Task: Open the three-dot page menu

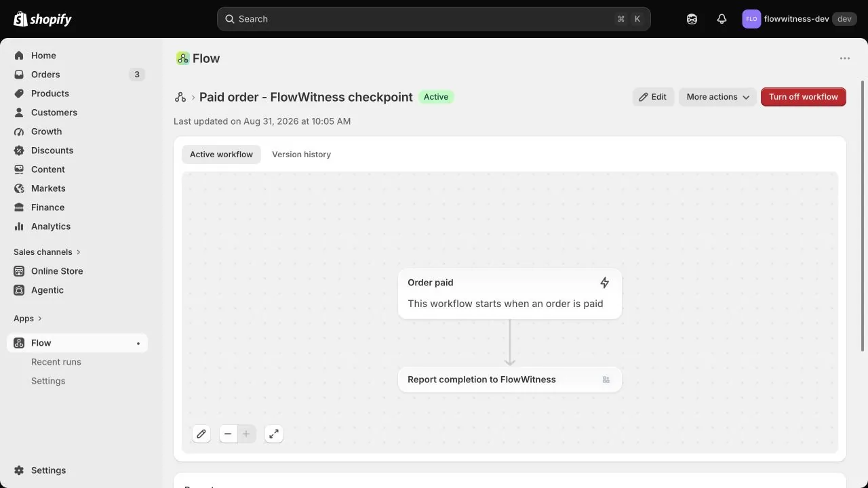Action: [x=845, y=58]
